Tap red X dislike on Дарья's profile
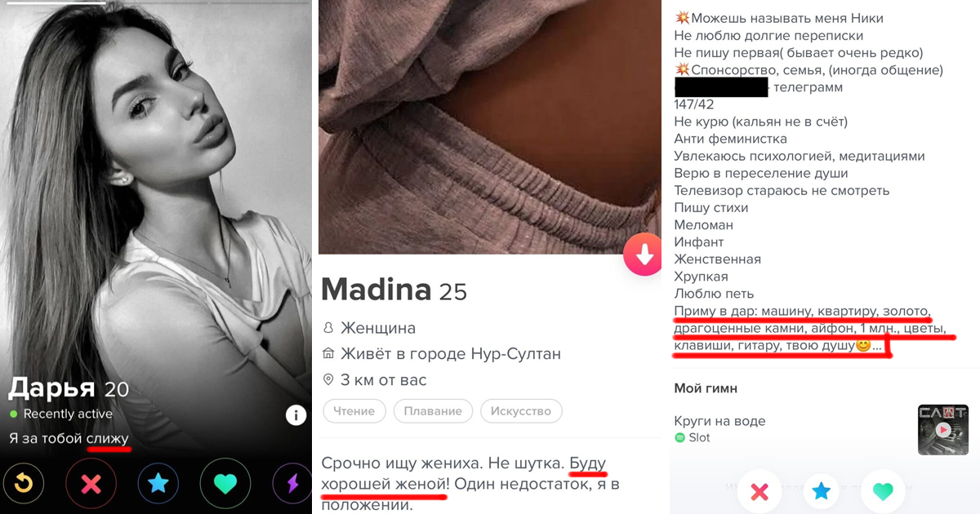Screen dimensions: 980x514 [x=91, y=484]
